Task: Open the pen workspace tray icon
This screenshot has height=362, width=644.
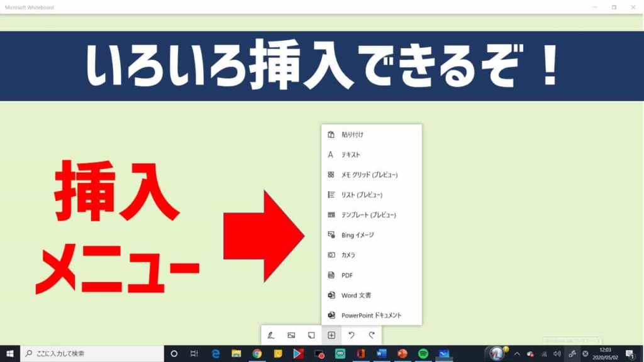Action: point(572,354)
